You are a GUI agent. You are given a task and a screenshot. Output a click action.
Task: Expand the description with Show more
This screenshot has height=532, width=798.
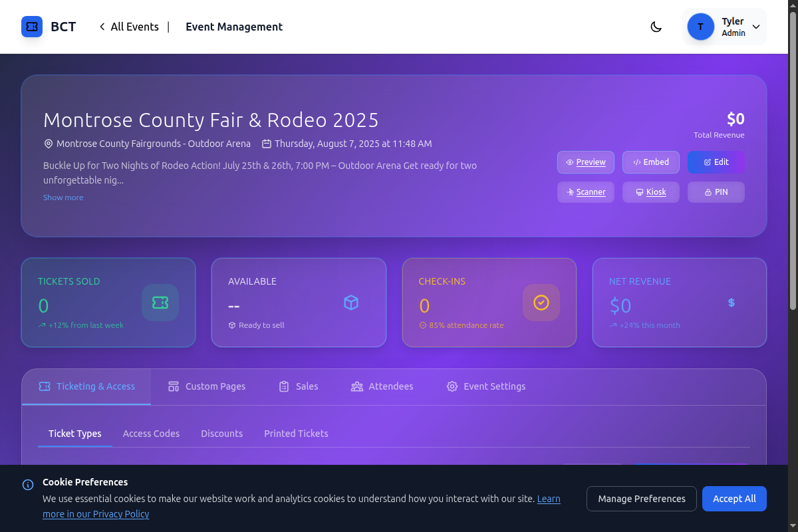tap(63, 198)
